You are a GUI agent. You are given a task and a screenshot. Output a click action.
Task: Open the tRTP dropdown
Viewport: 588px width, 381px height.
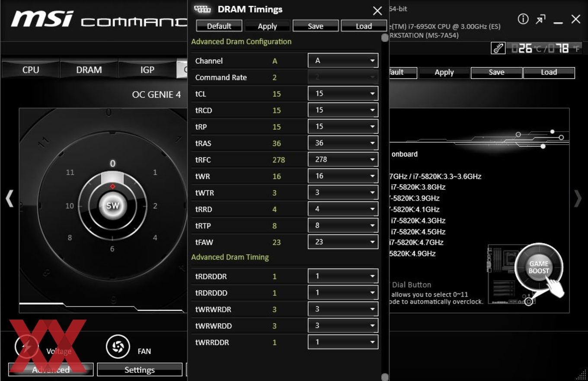pyautogui.click(x=343, y=225)
